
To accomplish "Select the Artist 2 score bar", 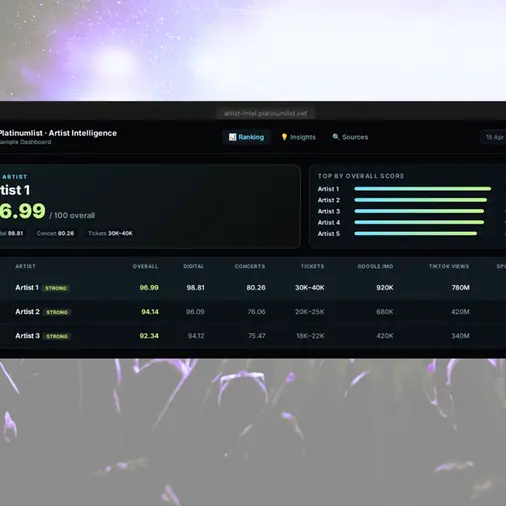I will [421, 200].
